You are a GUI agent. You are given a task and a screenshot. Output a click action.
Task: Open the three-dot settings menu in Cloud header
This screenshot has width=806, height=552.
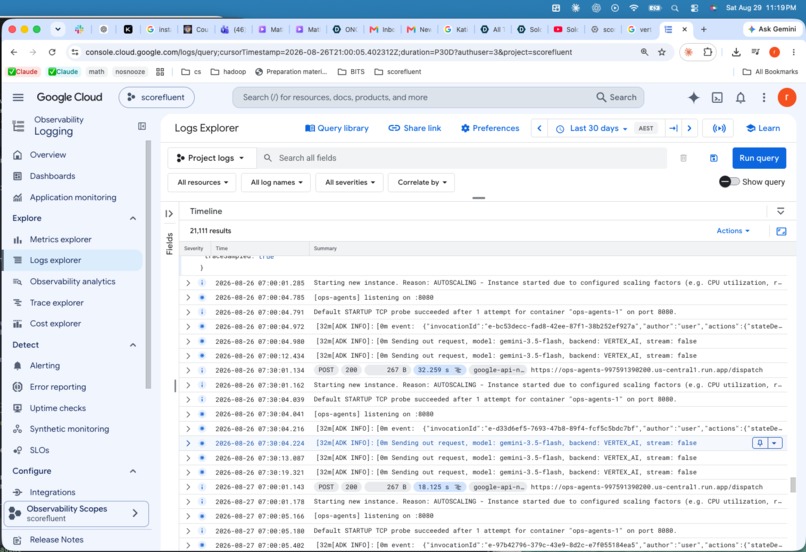764,97
